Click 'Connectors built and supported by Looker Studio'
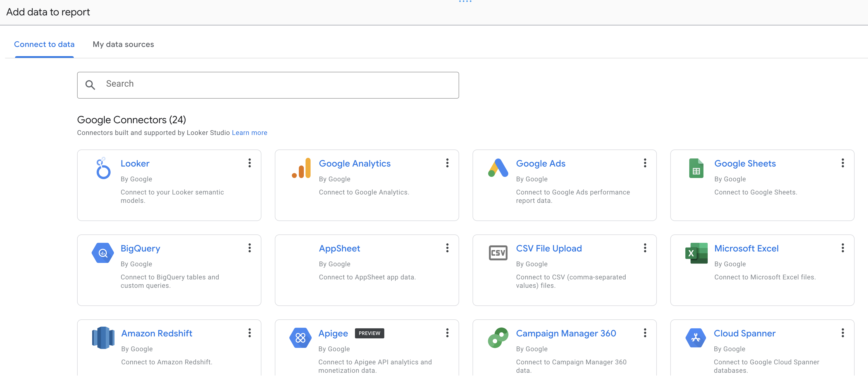The height and width of the screenshot is (380, 868). pos(153,132)
